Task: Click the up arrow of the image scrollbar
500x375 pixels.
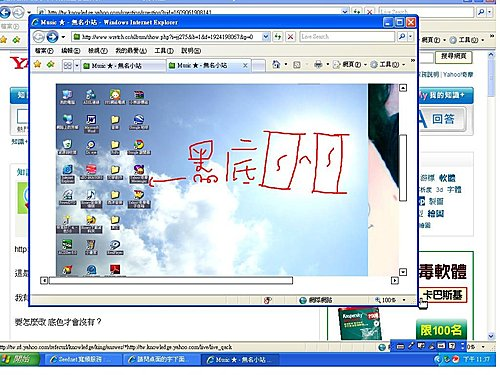Action: coord(403,88)
